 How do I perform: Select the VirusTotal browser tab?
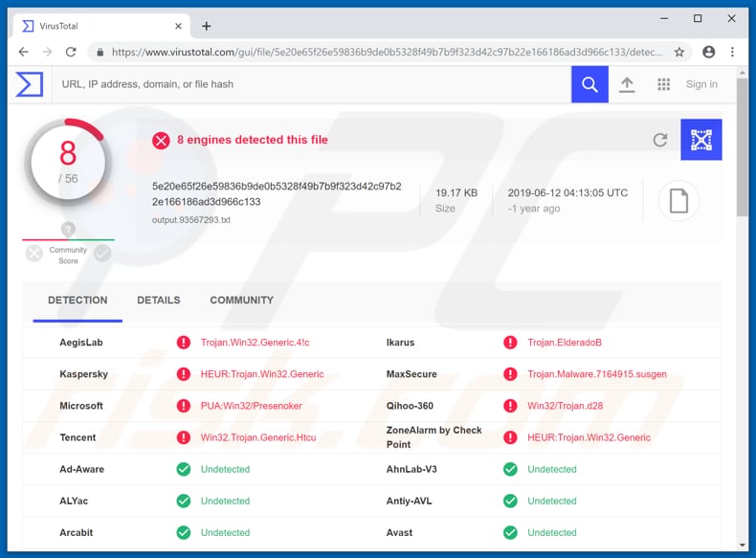pos(101,26)
